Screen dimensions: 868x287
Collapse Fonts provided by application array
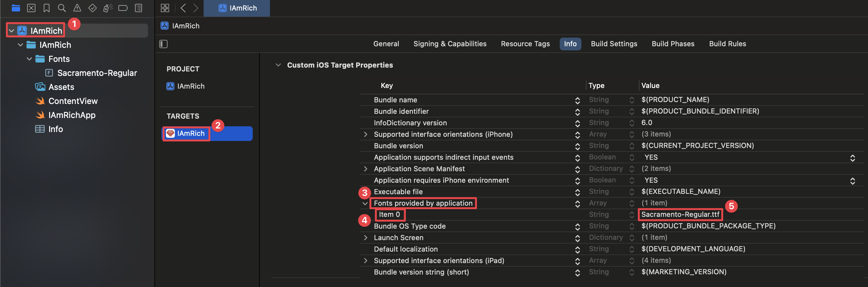click(x=365, y=203)
